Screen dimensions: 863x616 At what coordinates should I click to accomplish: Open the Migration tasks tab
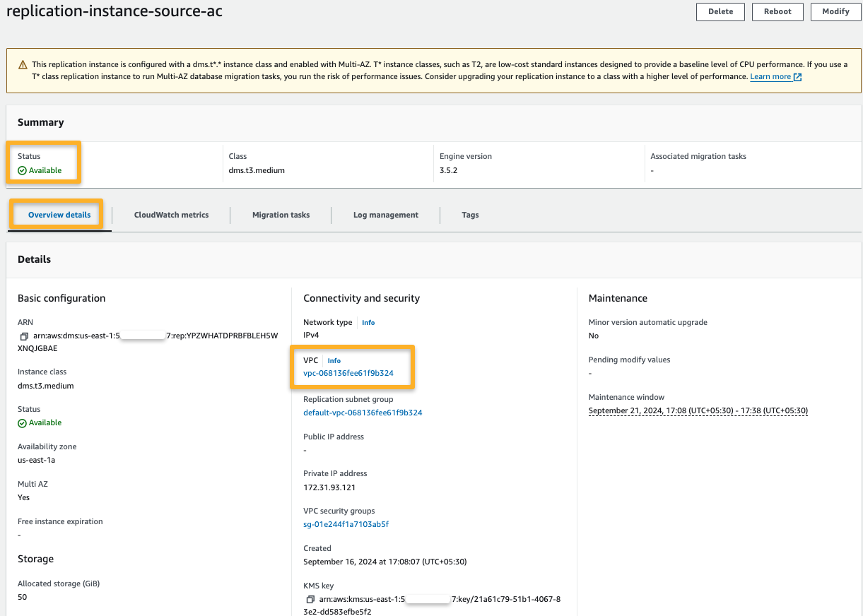[281, 215]
